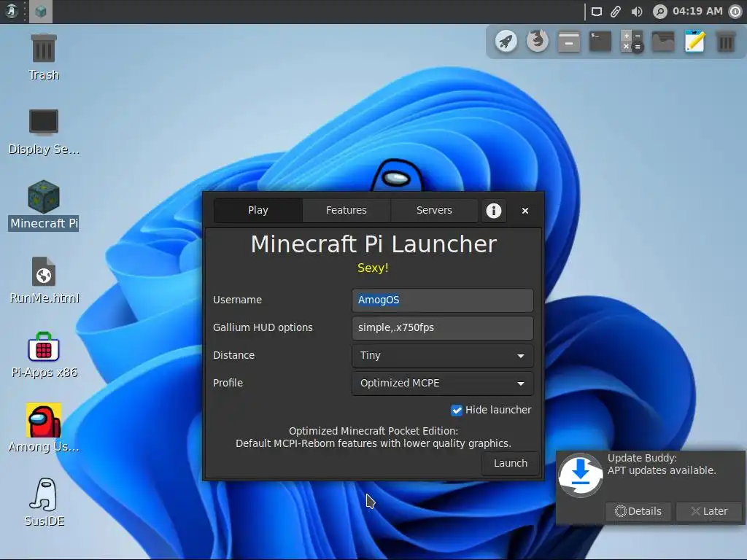
Task: Switch to the Features tab
Action: coord(347,210)
